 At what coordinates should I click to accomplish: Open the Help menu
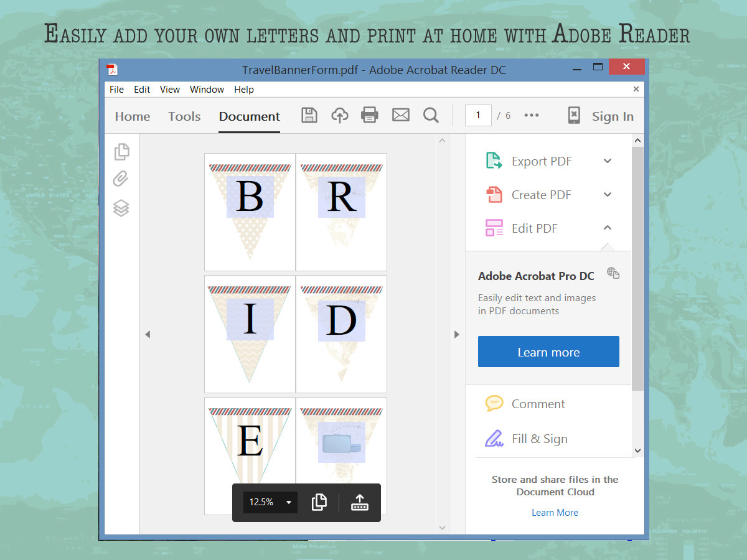tap(244, 90)
